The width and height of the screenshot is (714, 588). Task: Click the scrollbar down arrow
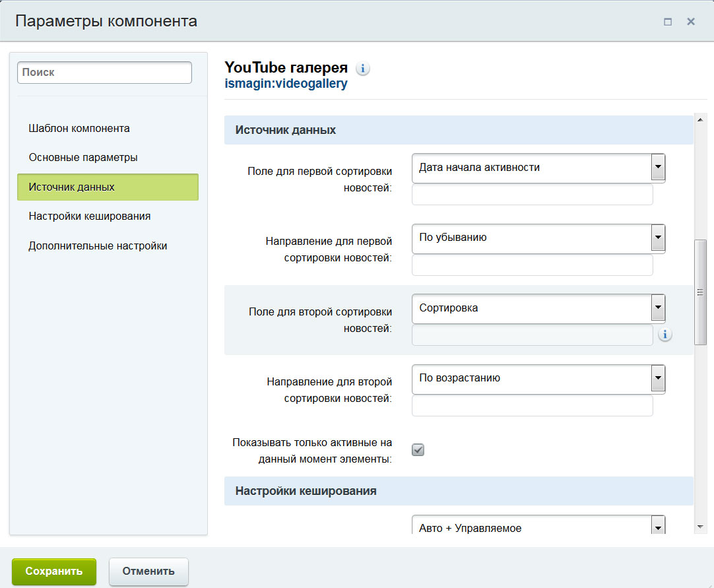tap(700, 527)
